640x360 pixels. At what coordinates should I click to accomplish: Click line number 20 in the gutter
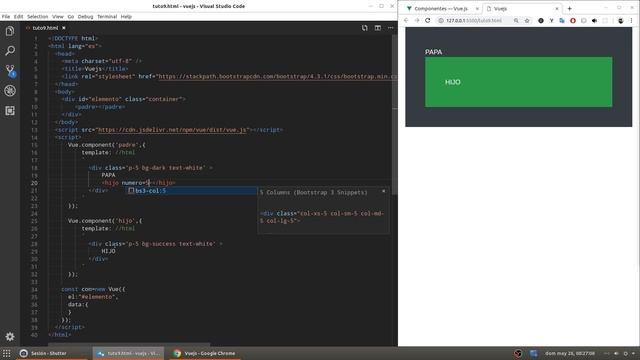click(34, 183)
